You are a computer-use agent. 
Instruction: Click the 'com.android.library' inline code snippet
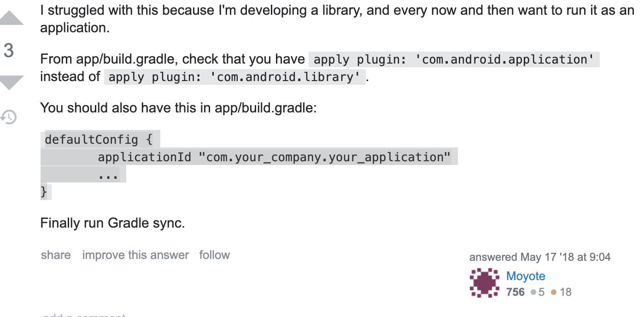pyautogui.click(x=234, y=77)
